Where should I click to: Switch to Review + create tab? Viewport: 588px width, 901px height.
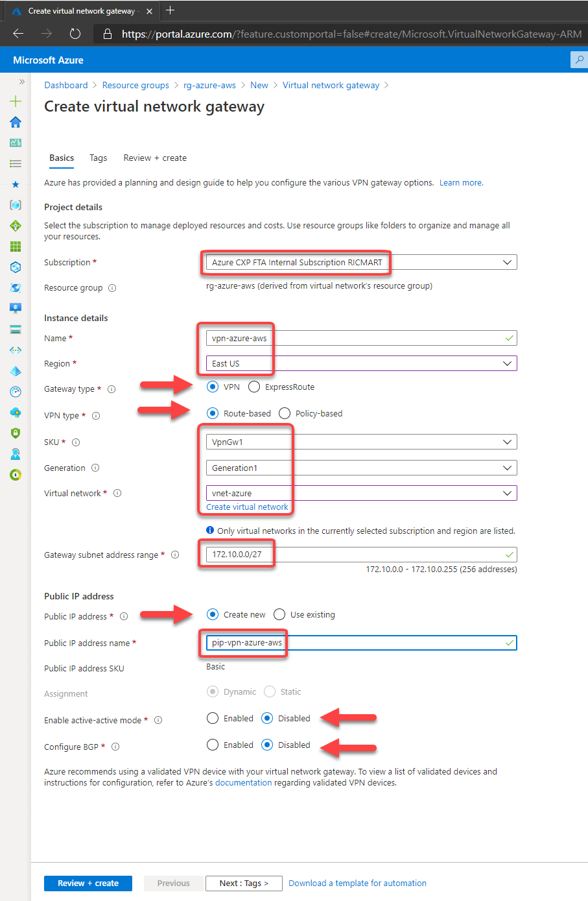155,158
